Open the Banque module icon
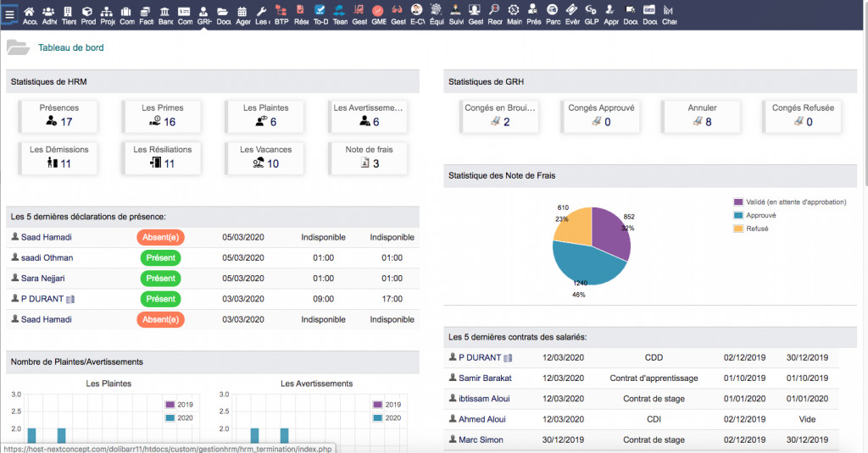This screenshot has height=453, width=868. click(x=165, y=14)
